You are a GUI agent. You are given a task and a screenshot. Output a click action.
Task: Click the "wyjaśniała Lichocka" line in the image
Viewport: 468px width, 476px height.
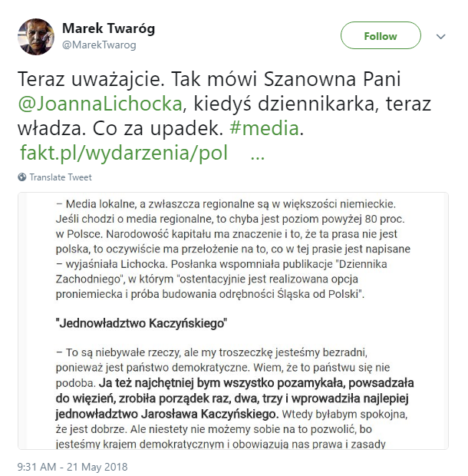(x=111, y=264)
